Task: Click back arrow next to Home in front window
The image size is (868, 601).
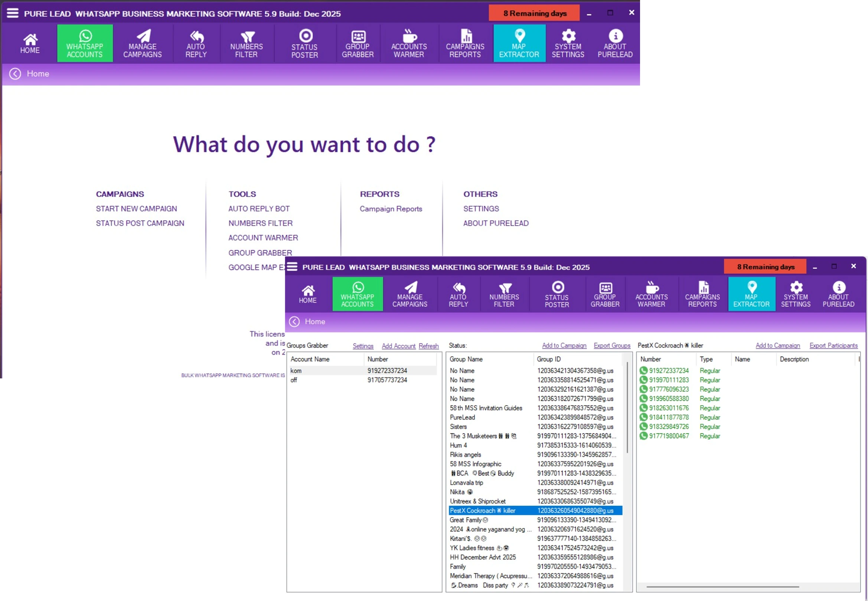Action: click(x=294, y=322)
